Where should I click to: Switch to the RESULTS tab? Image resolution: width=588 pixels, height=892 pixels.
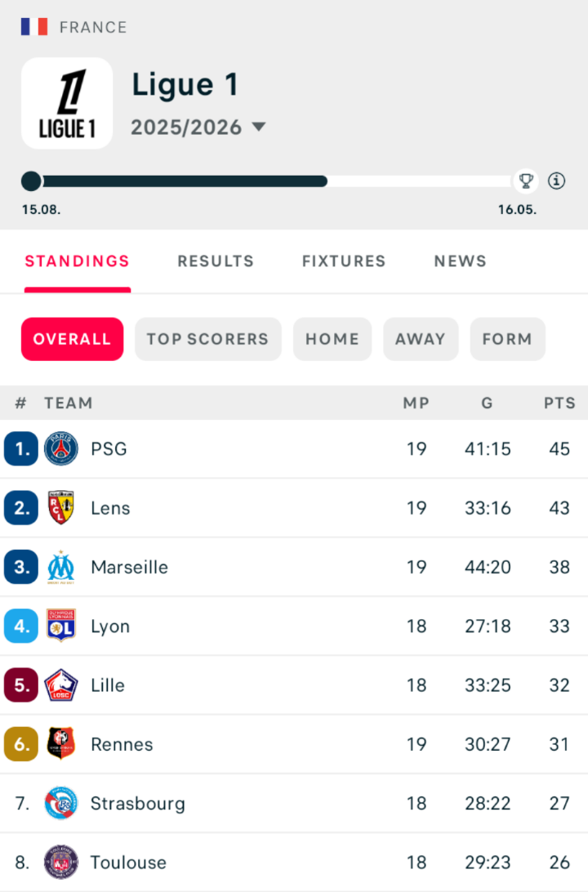pyautogui.click(x=215, y=261)
